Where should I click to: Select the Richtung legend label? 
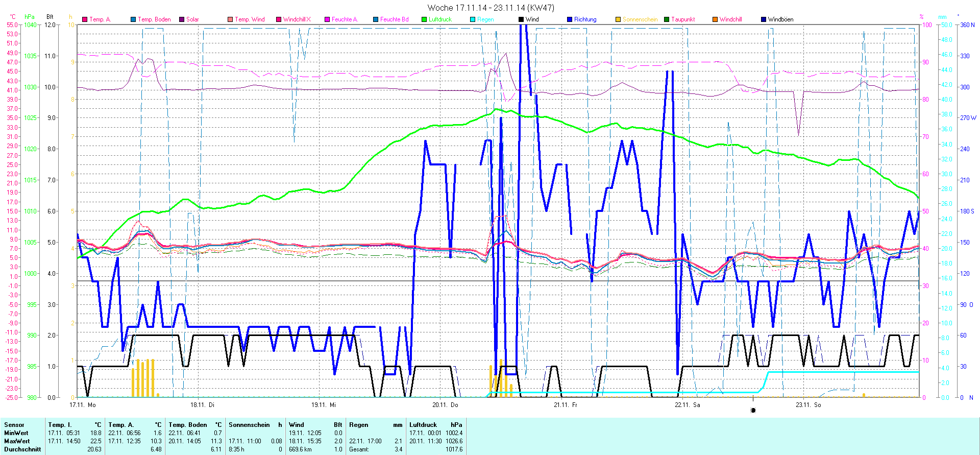tap(585, 19)
